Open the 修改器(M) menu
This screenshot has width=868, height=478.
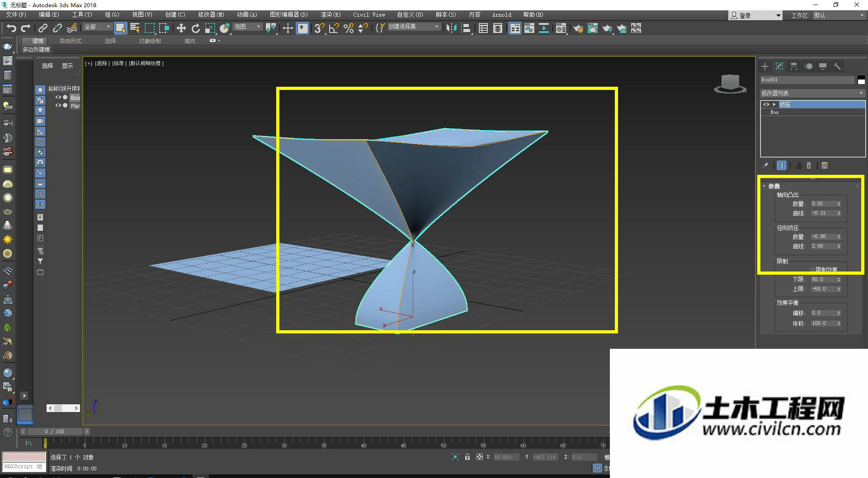[211, 15]
